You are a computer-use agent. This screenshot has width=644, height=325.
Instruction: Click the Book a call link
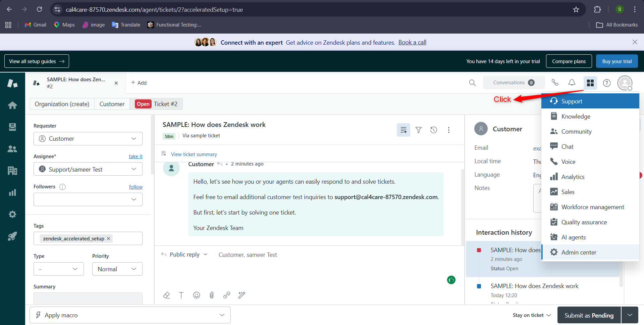click(x=412, y=42)
